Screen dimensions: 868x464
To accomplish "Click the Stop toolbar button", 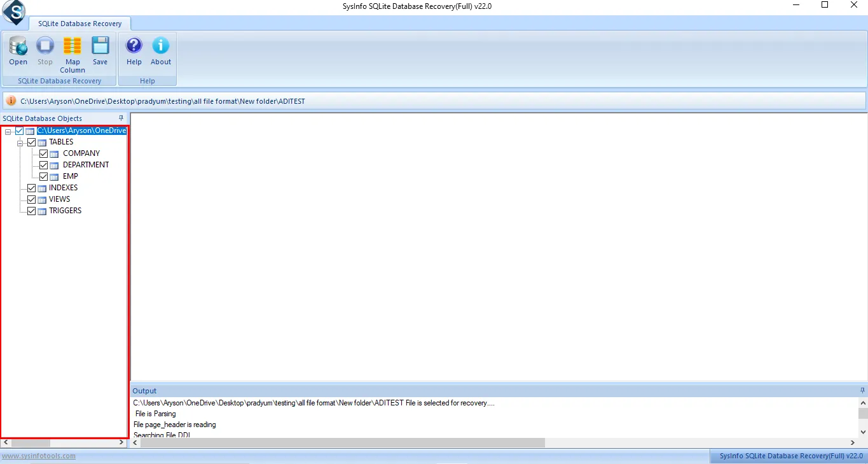I will pos(45,51).
